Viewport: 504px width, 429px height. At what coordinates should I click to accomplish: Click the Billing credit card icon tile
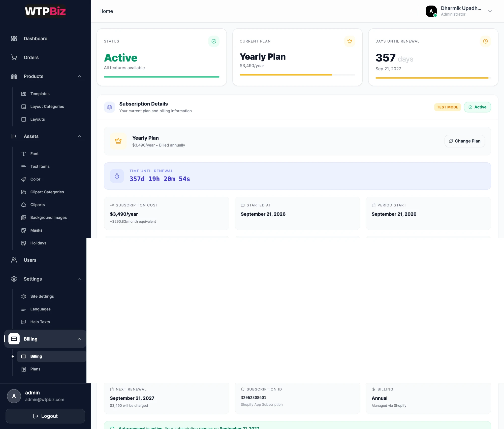[14, 339]
